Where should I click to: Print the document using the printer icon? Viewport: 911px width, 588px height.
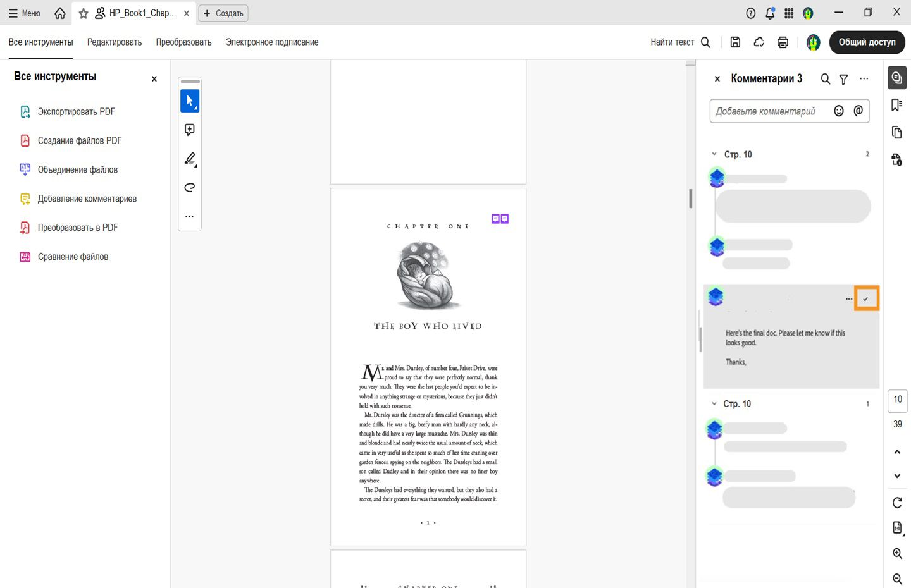click(x=783, y=42)
